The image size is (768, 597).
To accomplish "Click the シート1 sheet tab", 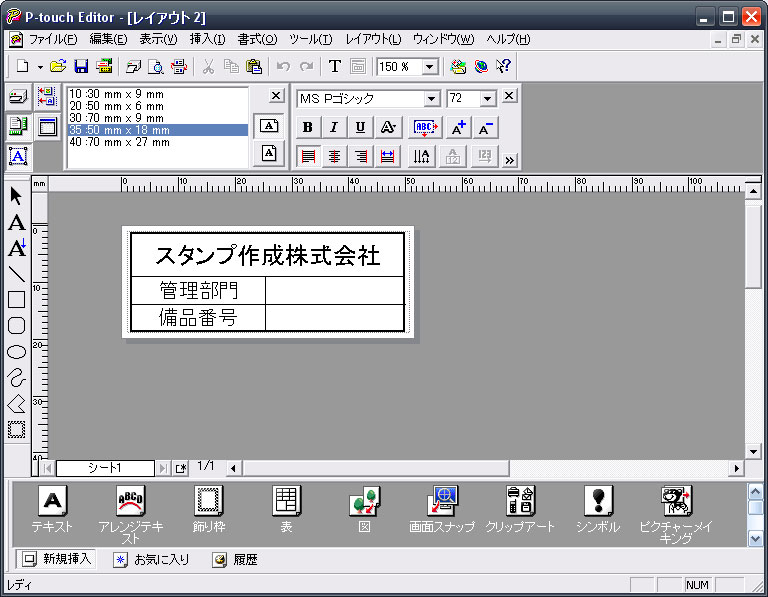I will pyautogui.click(x=105, y=468).
